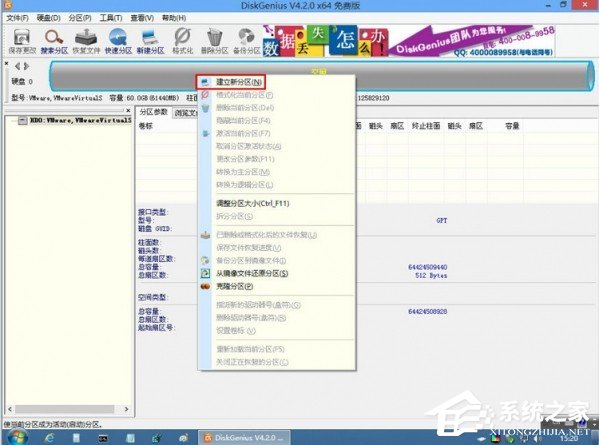Click the 终止柱面 column header
This screenshot has width=599, height=445.
point(426,126)
